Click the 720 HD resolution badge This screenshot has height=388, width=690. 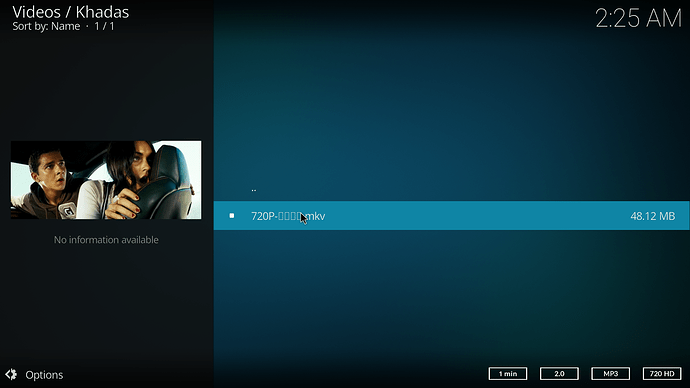point(662,373)
